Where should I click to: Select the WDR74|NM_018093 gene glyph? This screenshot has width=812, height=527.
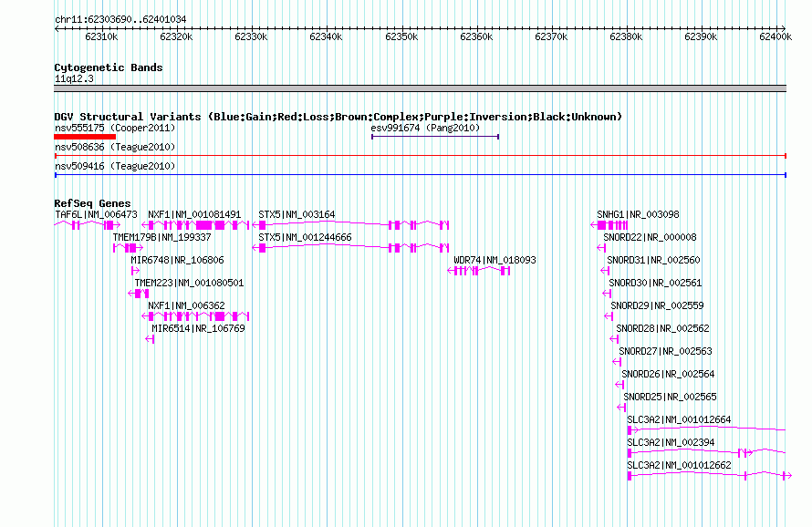tap(479, 270)
